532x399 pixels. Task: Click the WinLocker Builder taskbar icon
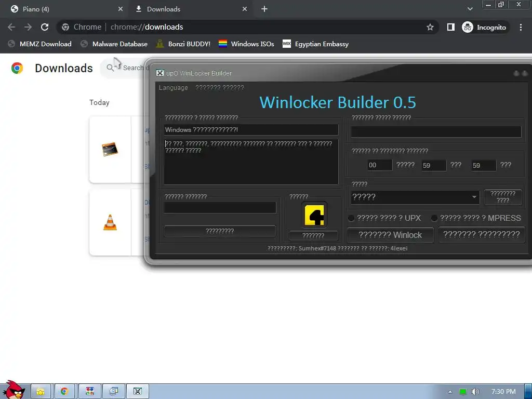coord(137,392)
